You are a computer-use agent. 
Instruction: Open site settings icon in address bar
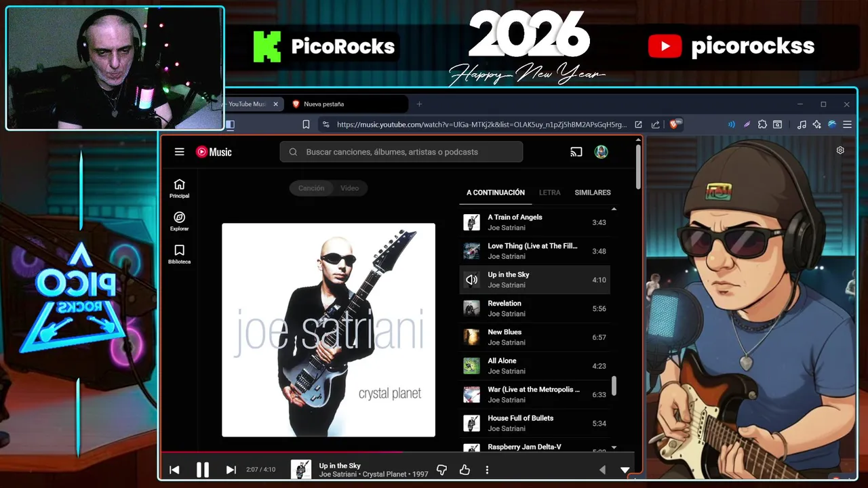[x=325, y=125]
